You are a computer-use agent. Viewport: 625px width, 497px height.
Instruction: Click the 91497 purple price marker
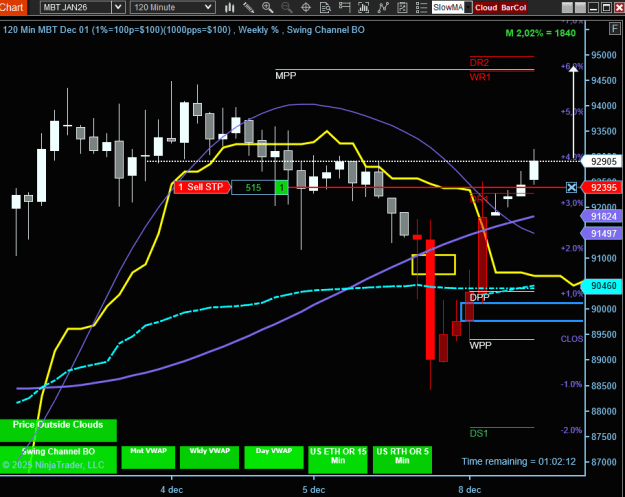point(602,234)
